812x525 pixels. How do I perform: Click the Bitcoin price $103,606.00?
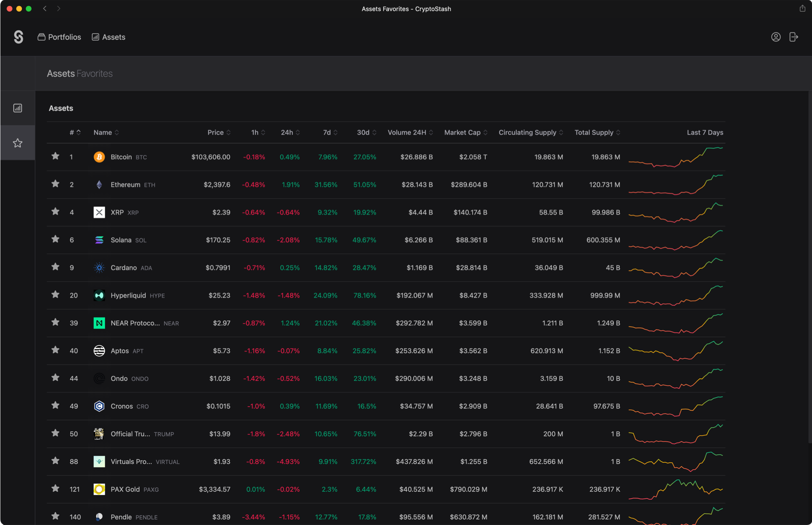[211, 157]
